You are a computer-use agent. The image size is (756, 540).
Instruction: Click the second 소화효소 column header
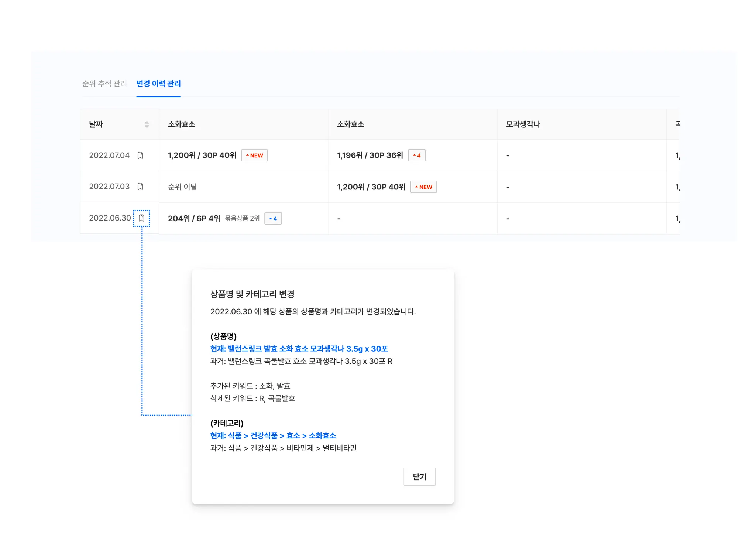click(351, 124)
